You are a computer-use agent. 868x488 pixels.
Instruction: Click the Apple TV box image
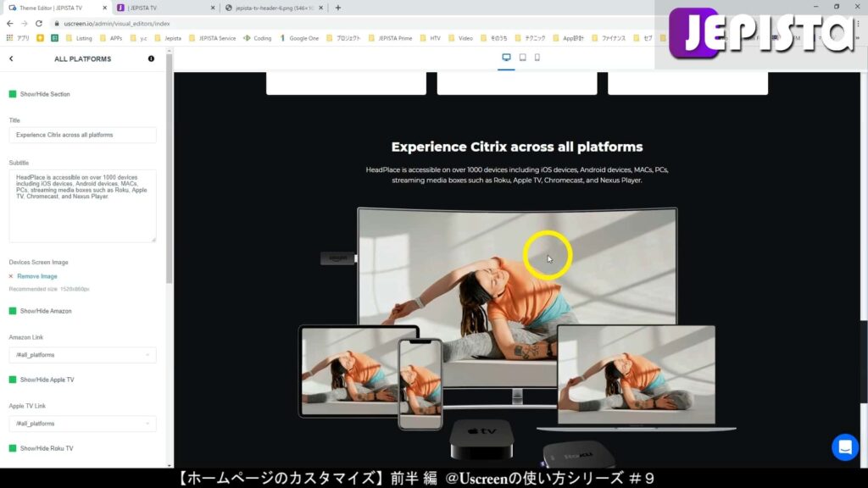click(x=481, y=438)
